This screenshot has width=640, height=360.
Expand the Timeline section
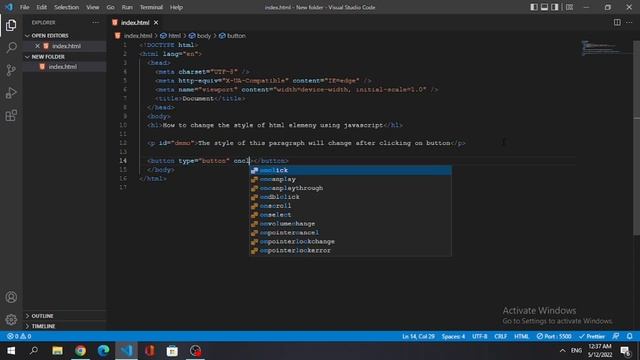[x=43, y=326]
